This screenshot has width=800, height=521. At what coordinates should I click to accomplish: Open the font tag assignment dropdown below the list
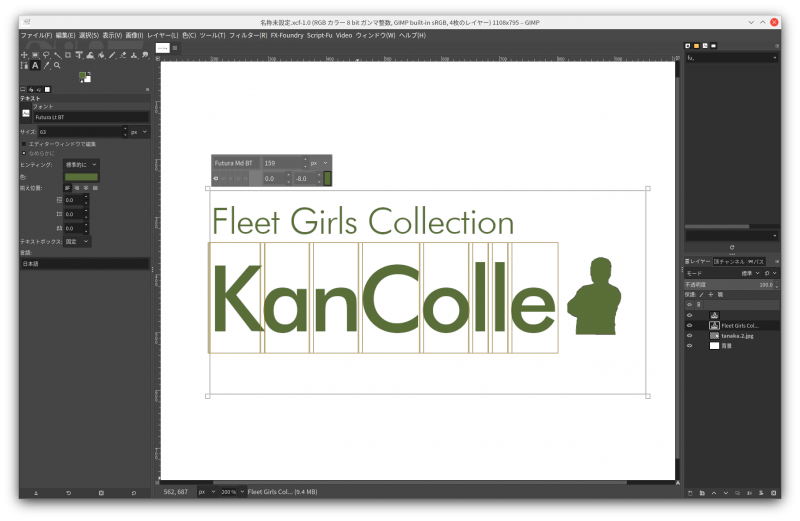[732, 236]
